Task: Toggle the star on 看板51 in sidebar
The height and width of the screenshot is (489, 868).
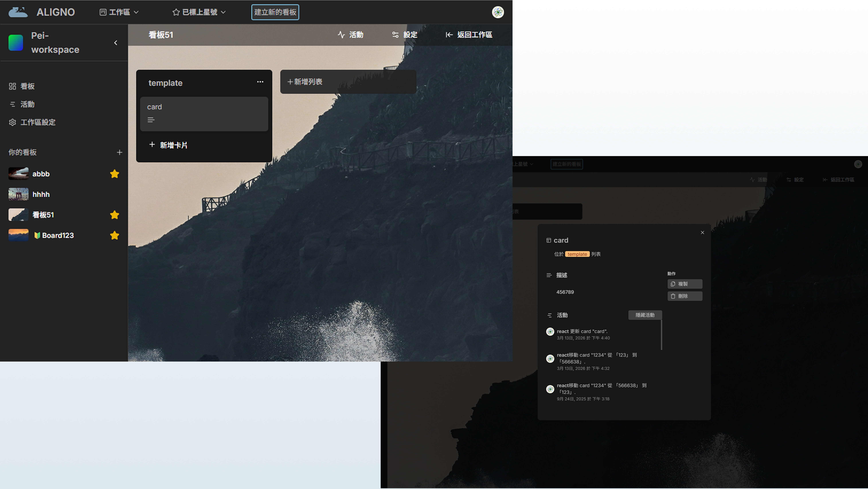Action: (115, 215)
